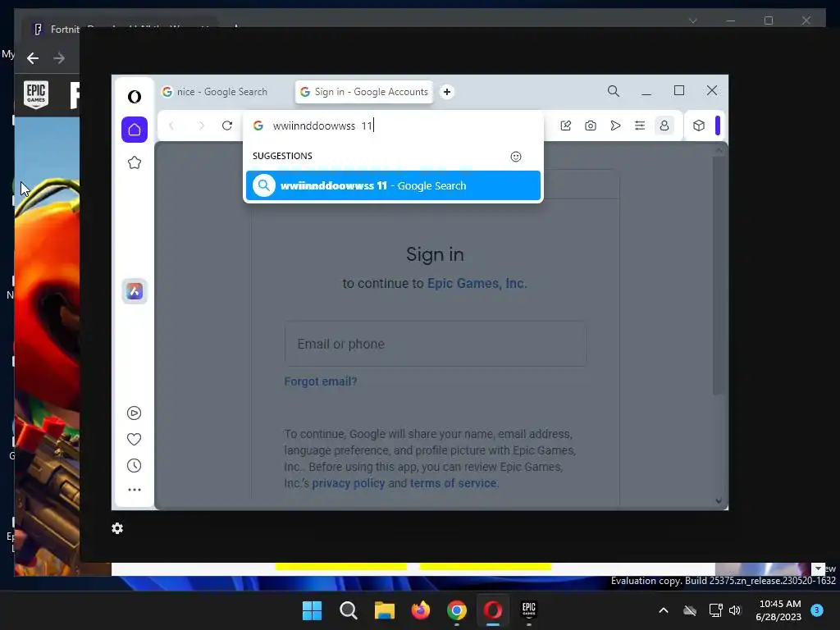This screenshot has width=840, height=630.
Task: Open Windows taskbar Search
Action: (x=348, y=610)
